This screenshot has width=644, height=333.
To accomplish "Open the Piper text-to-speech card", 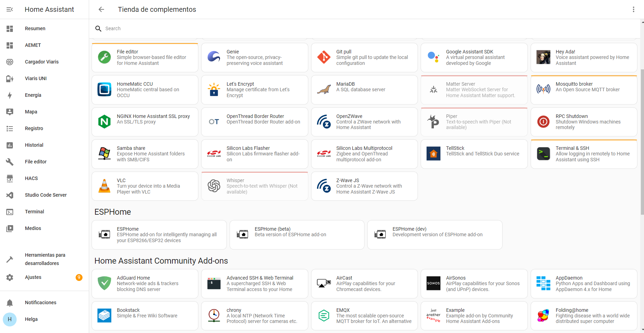I will point(474,122).
